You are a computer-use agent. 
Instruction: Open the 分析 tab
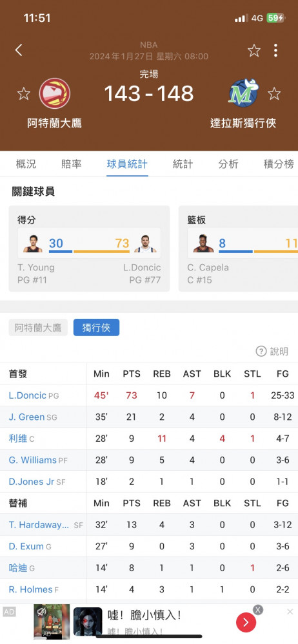pos(228,164)
